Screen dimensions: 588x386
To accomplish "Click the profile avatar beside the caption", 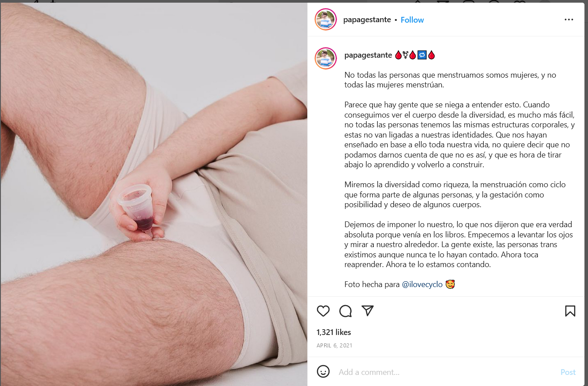I will click(325, 59).
